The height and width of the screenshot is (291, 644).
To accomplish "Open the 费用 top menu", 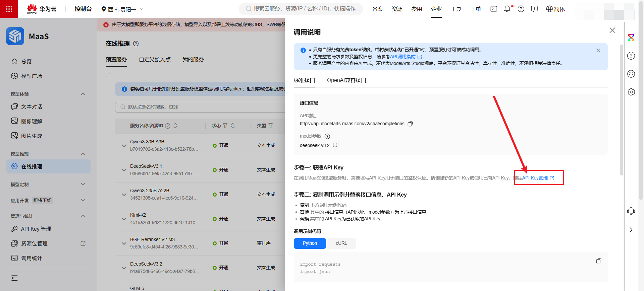I will coord(417,9).
